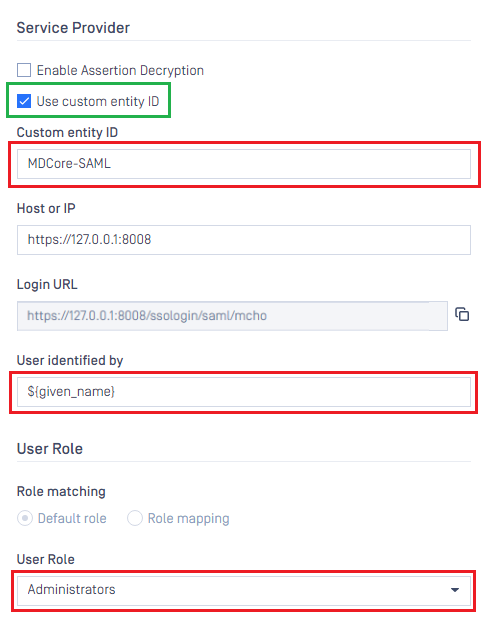Click the Login URL field label
The height and width of the screenshot is (630, 489).
tap(47, 284)
